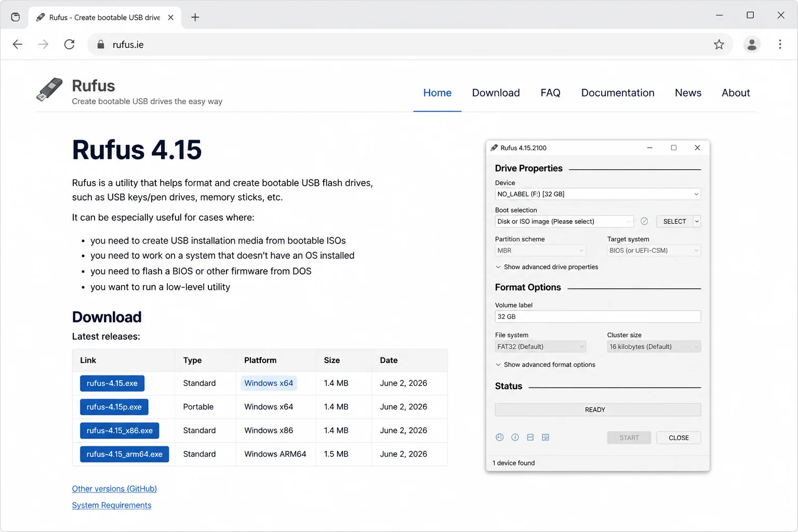
Task: Click the padlock site info icon
Action: tap(101, 45)
